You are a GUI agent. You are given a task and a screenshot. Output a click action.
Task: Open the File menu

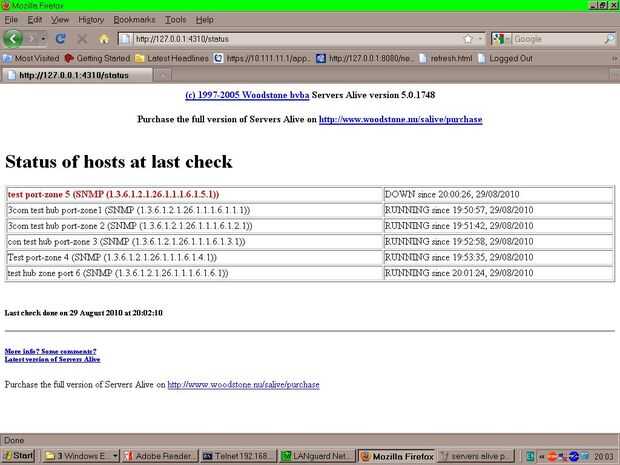pyautogui.click(x=11, y=19)
